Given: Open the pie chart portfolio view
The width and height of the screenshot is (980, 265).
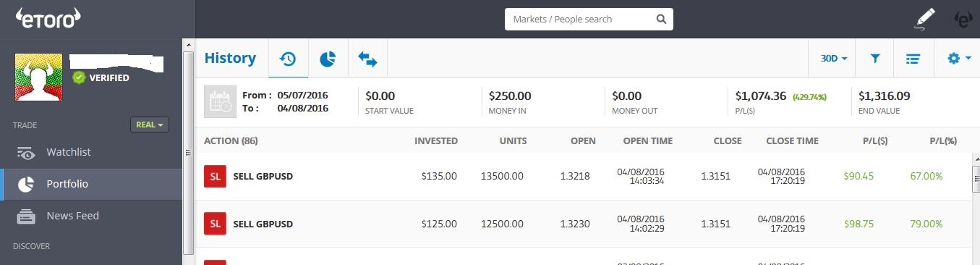Looking at the screenshot, I should (328, 59).
